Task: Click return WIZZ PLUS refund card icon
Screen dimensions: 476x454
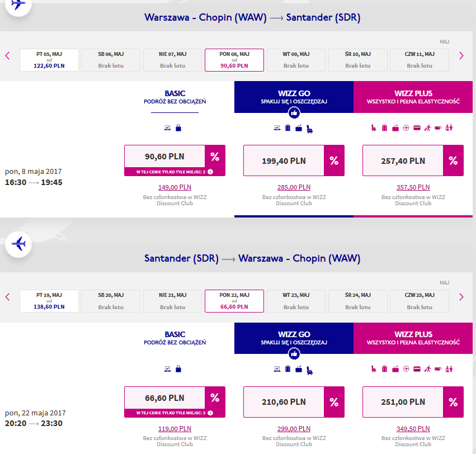Action: click(417, 368)
